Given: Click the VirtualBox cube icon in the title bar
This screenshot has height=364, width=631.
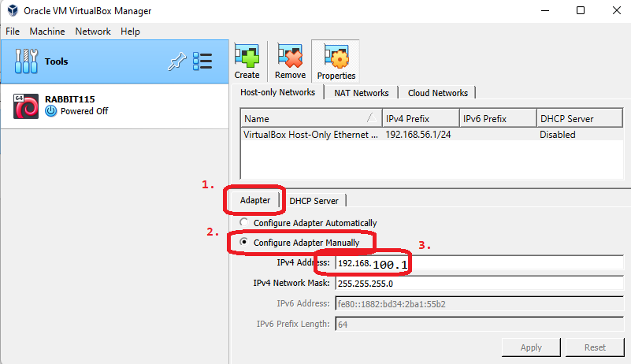Looking at the screenshot, I should click(x=13, y=10).
